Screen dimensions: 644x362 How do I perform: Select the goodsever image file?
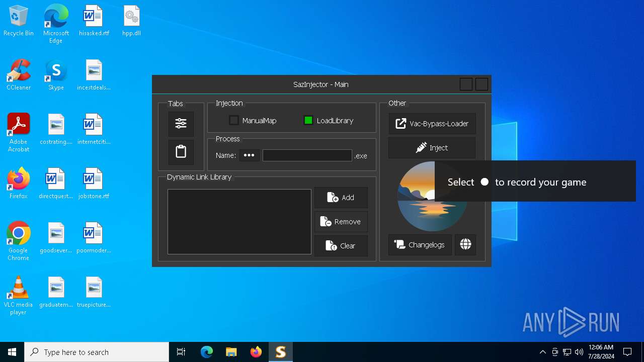point(56,238)
